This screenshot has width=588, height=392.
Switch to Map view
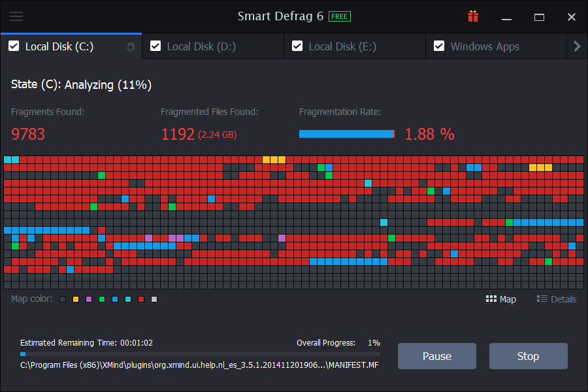pyautogui.click(x=501, y=299)
